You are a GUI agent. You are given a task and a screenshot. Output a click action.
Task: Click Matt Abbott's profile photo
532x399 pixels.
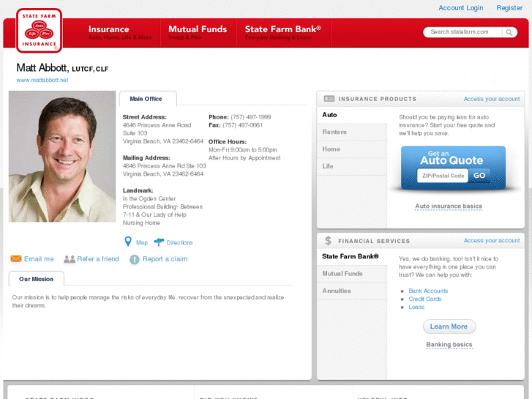tap(62, 157)
